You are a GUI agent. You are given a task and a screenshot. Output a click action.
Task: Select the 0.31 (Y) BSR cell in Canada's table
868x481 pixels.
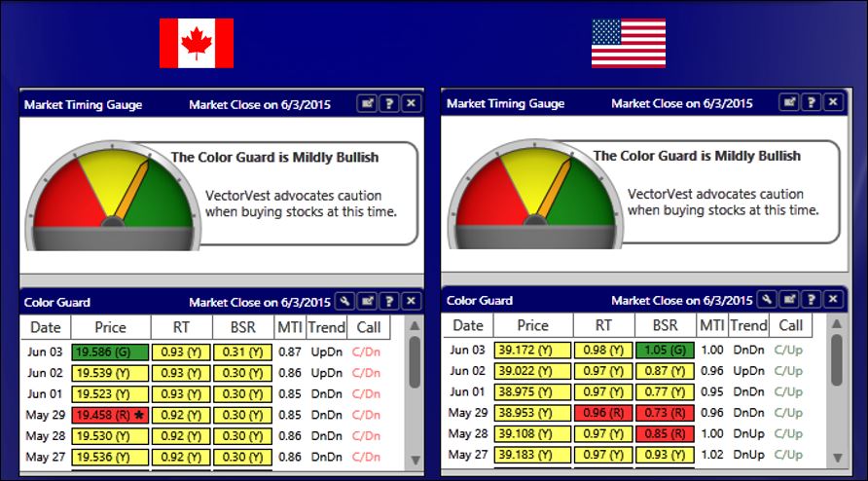coord(242,351)
